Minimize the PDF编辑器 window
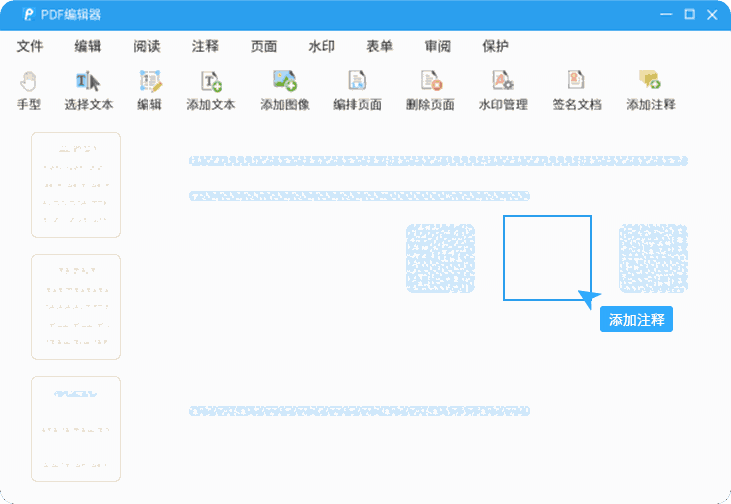731x504 pixels. (x=666, y=14)
